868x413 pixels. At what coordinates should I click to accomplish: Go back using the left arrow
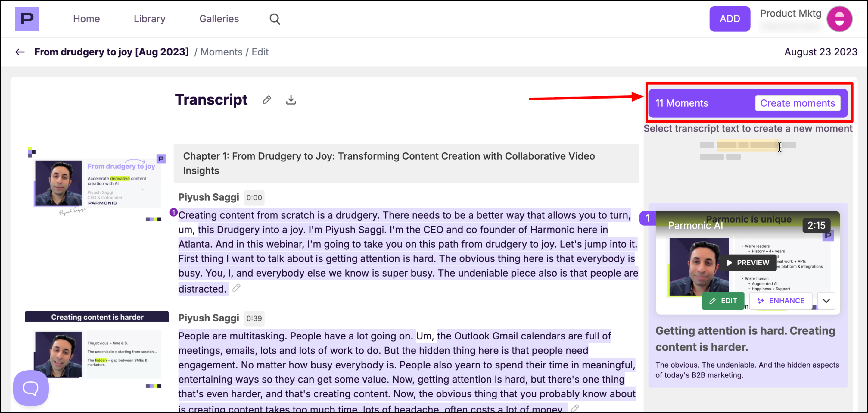pyautogui.click(x=20, y=52)
